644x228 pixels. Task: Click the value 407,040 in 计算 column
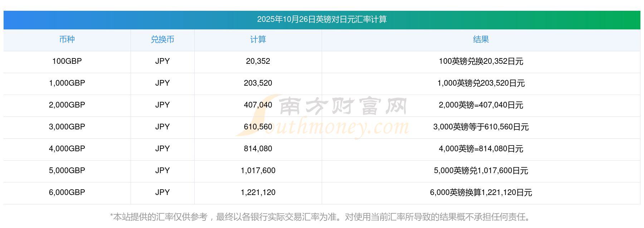pos(258,105)
